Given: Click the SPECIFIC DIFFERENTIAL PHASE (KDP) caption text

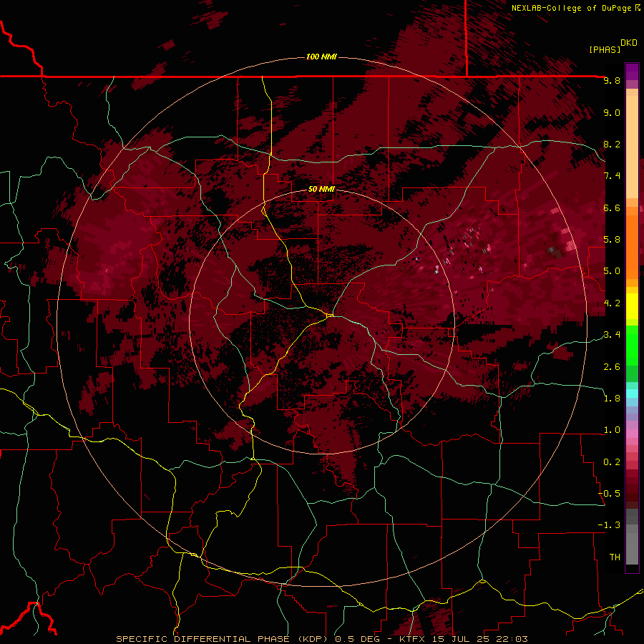Looking at the screenshot, I should [x=223, y=639].
